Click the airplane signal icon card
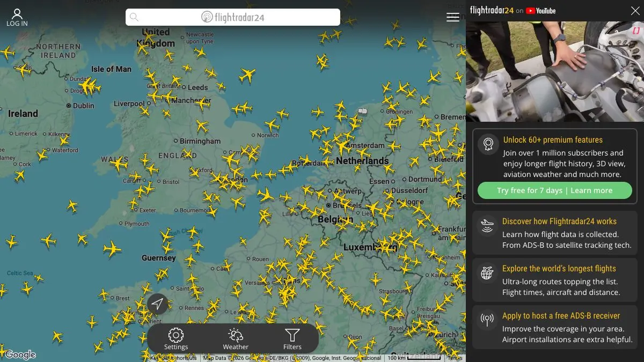644x362 pixels. click(x=487, y=225)
